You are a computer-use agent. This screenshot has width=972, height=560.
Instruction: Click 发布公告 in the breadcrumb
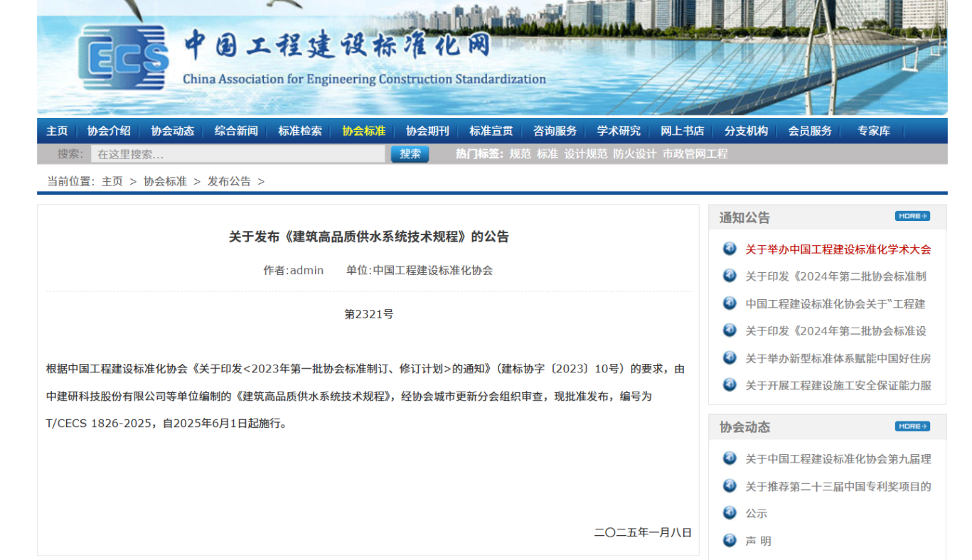pos(229,181)
